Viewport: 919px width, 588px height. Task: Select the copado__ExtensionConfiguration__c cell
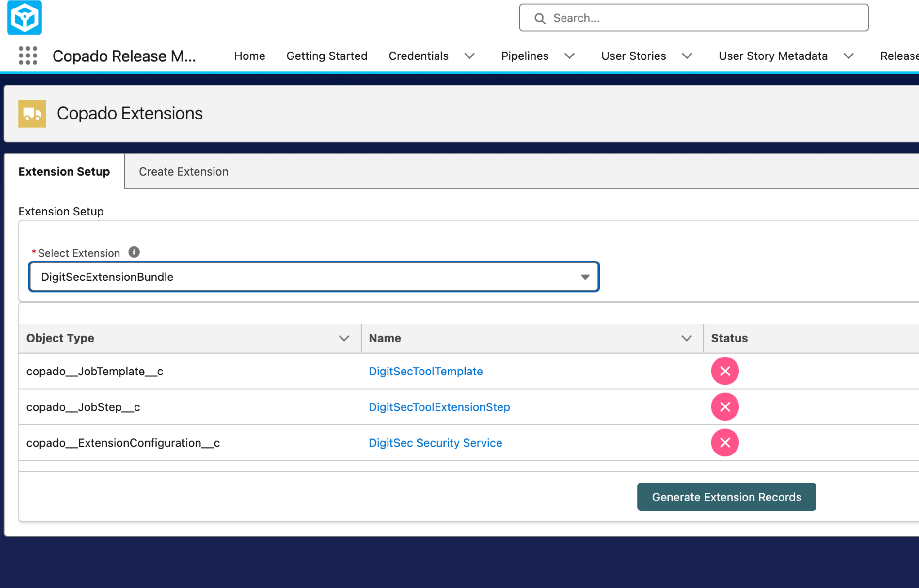(190, 443)
